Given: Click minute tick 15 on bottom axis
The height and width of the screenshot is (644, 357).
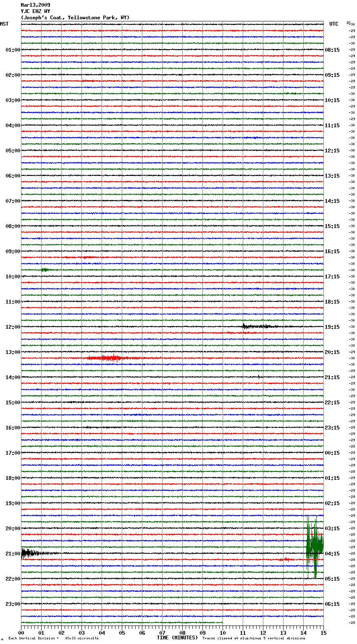Looking at the screenshot, I should 323,633.
